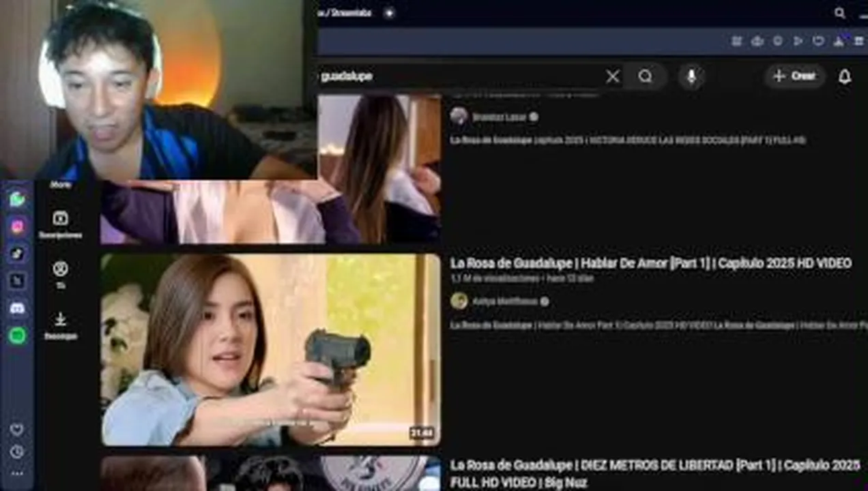Clear the guadalupe search text
868x491 pixels.
click(613, 76)
